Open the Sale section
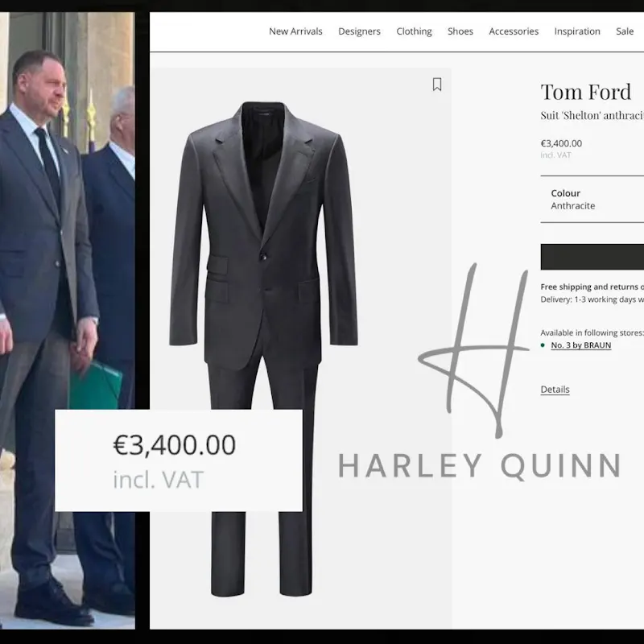The height and width of the screenshot is (644, 644). [625, 31]
